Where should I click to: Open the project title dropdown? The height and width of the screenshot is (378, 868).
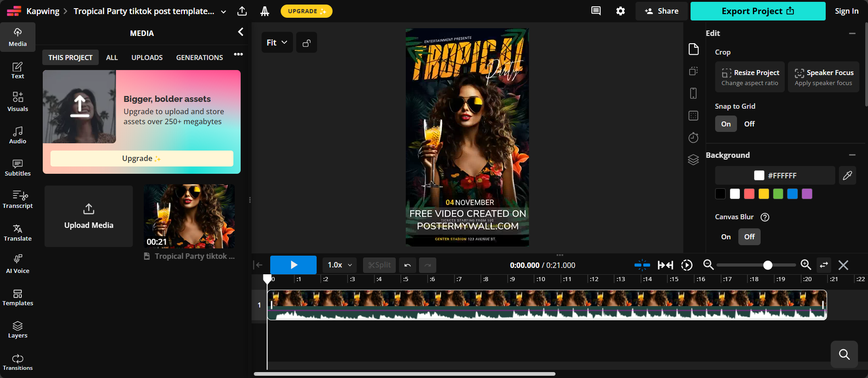tap(223, 11)
